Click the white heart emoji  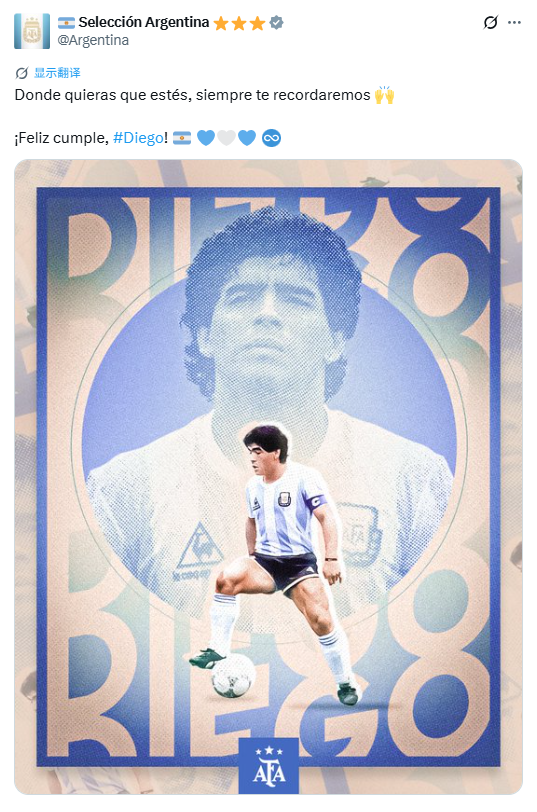[x=226, y=138]
